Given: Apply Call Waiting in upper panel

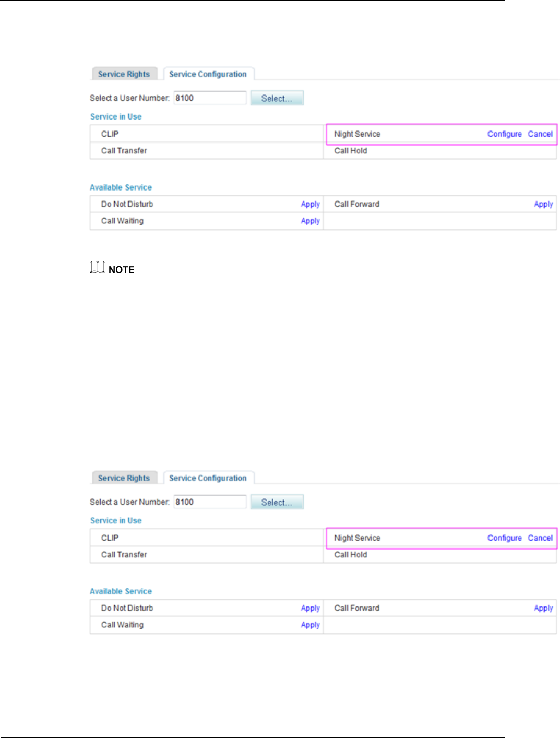Looking at the screenshot, I should pyautogui.click(x=311, y=221).
